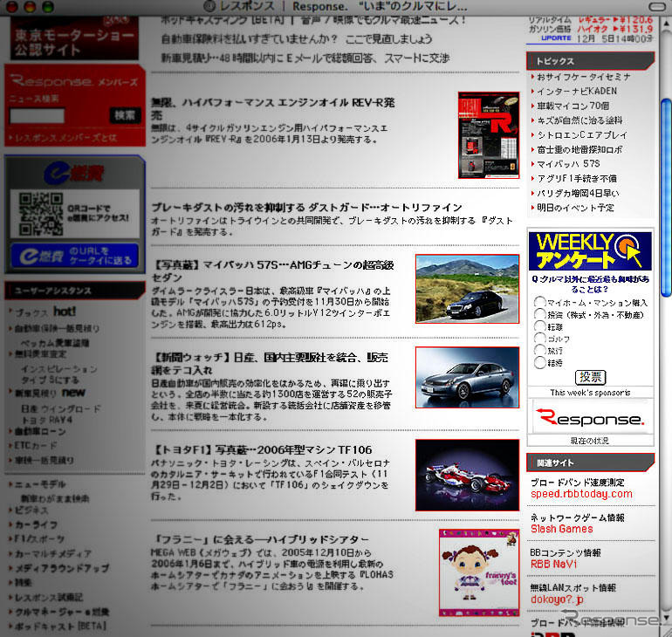This screenshot has height=637, width=672.
Task: Open the Slash Games link
Action: (x=562, y=529)
